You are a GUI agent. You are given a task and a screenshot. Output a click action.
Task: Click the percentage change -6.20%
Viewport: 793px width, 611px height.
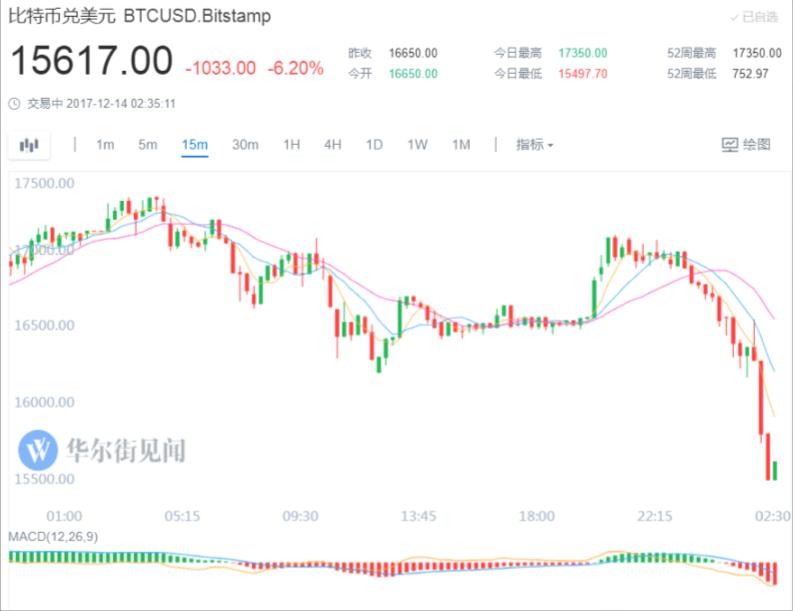point(295,68)
